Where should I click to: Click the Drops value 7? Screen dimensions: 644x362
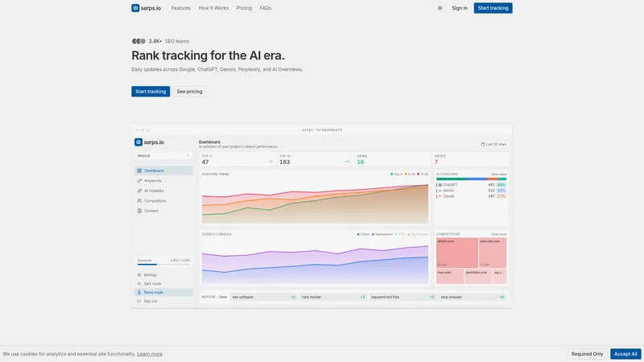tap(436, 162)
